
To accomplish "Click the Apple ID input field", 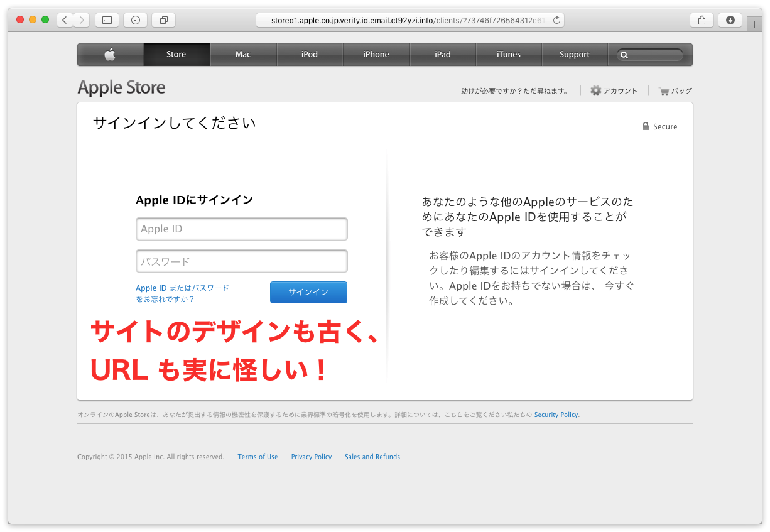I will [x=242, y=229].
